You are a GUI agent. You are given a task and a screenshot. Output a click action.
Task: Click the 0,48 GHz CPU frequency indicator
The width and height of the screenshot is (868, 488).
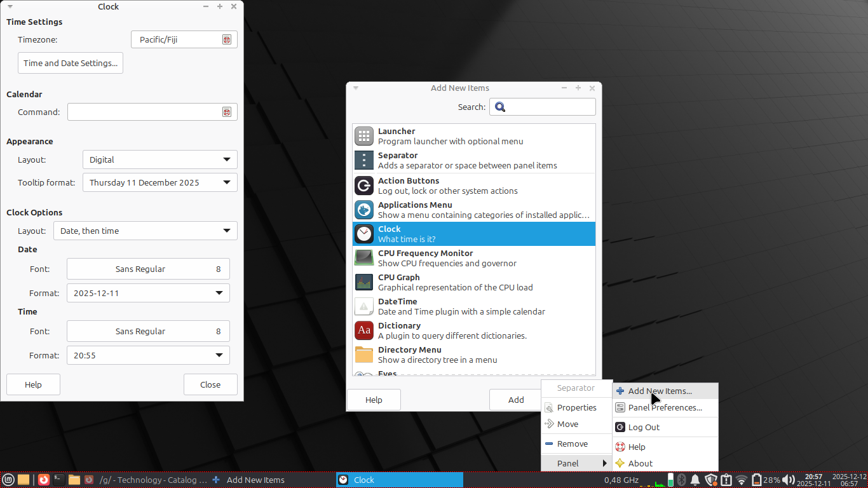pyautogui.click(x=621, y=480)
